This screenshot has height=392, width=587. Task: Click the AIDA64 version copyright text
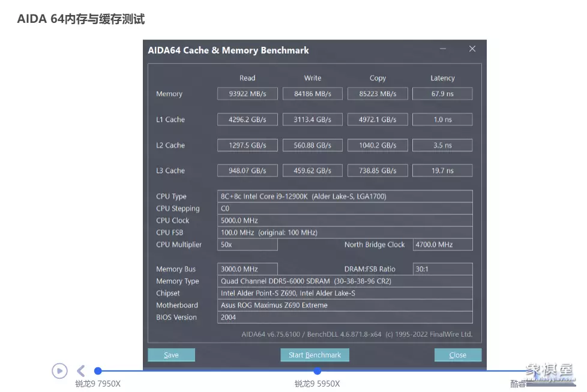point(357,334)
